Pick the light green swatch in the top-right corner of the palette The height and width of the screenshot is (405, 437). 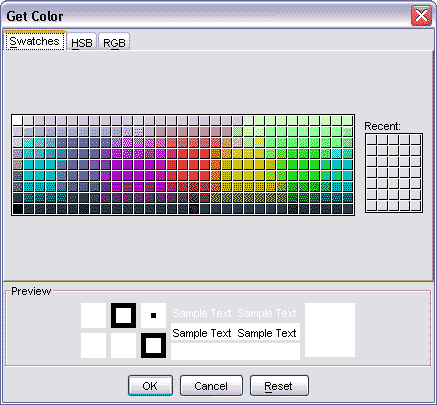(348, 120)
